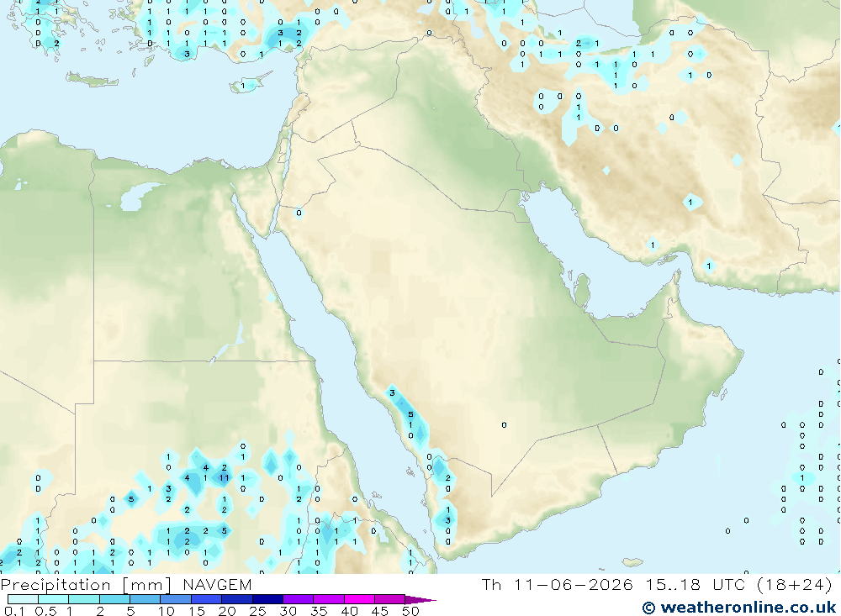Click the 'NAVGEM' model name label
The width and height of the screenshot is (841, 616).
[x=217, y=585]
